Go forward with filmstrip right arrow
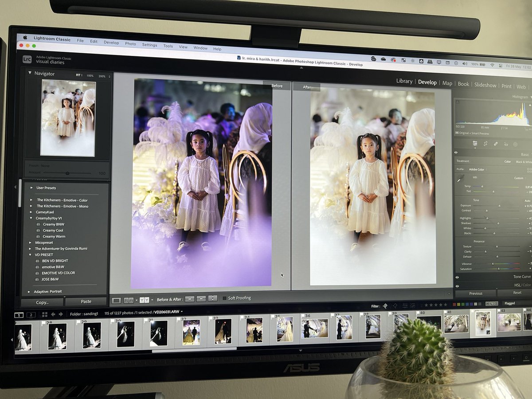 (61, 315)
